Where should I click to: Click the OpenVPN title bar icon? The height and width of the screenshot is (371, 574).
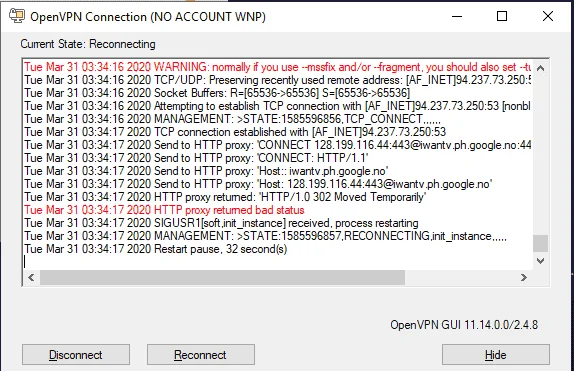[x=16, y=16]
